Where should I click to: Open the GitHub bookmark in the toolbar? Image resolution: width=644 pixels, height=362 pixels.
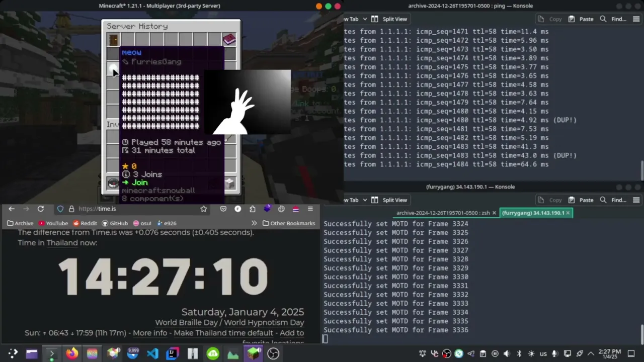point(115,223)
